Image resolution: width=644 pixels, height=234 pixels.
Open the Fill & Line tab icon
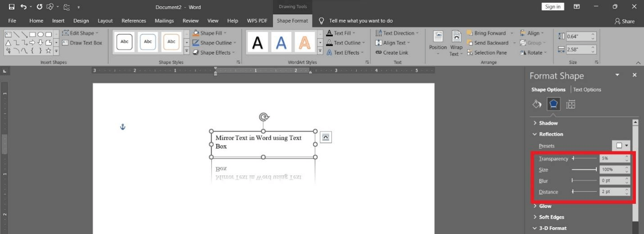pos(537,104)
